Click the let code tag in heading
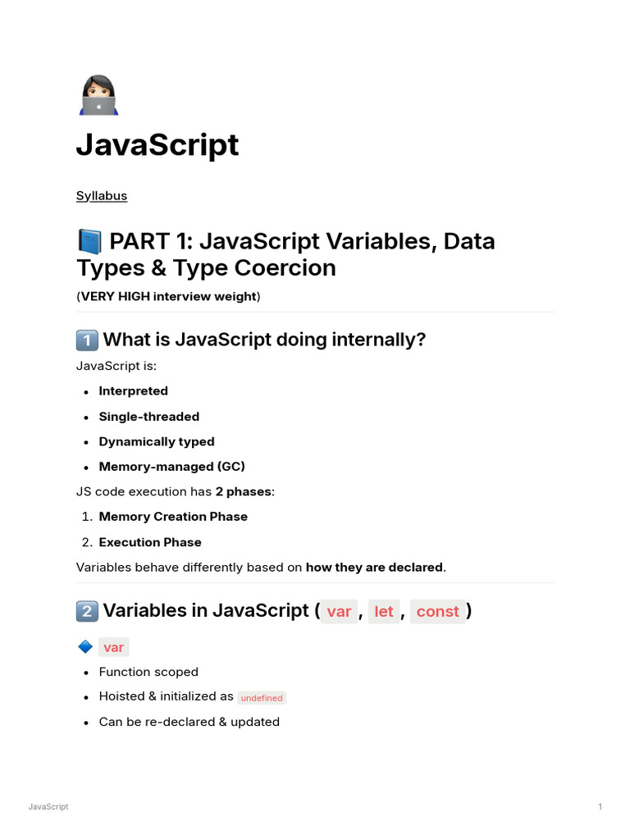The height and width of the screenshot is (840, 630). [x=384, y=611]
